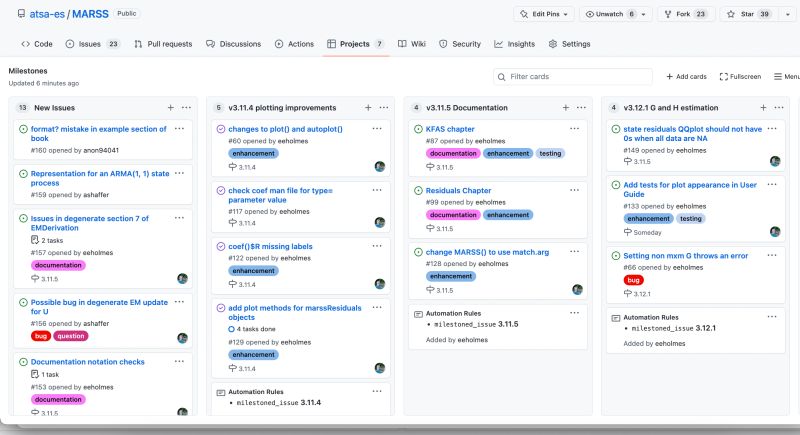Screen dimensions: 800x435
Task: Click the testing label on KFAS chapter card
Action: tap(550, 153)
